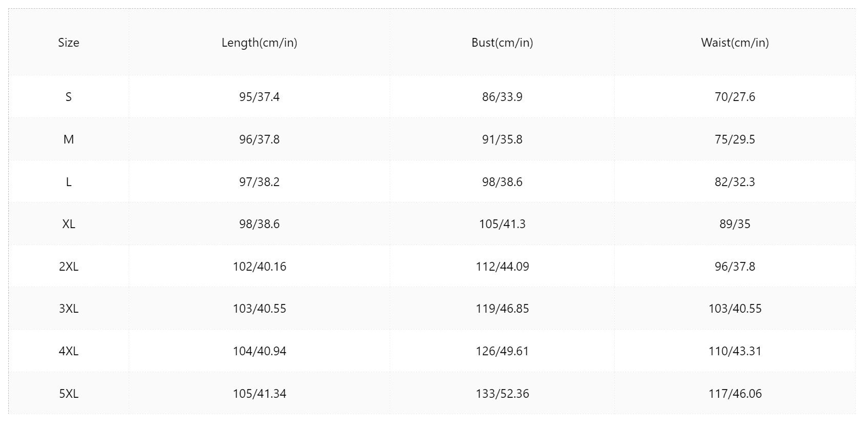Image resolution: width=868 pixels, height=426 pixels.
Task: Click length value 102/40.16
Action: pos(259,267)
